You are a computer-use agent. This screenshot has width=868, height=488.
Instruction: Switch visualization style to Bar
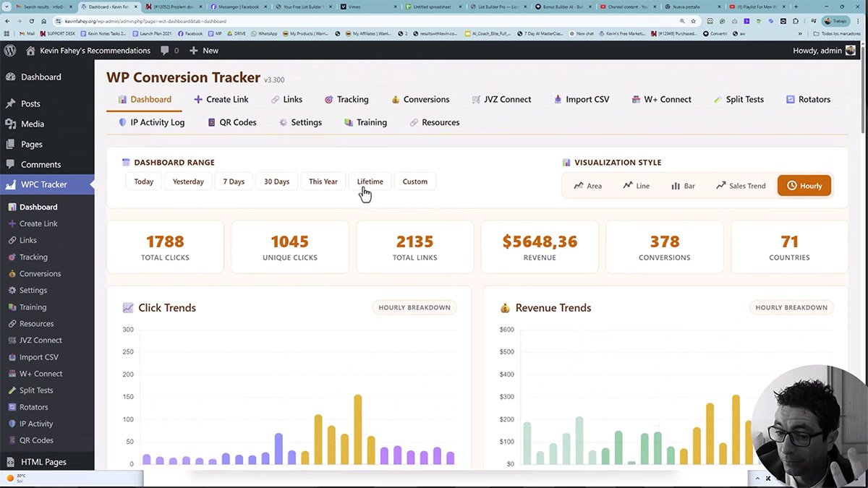683,186
